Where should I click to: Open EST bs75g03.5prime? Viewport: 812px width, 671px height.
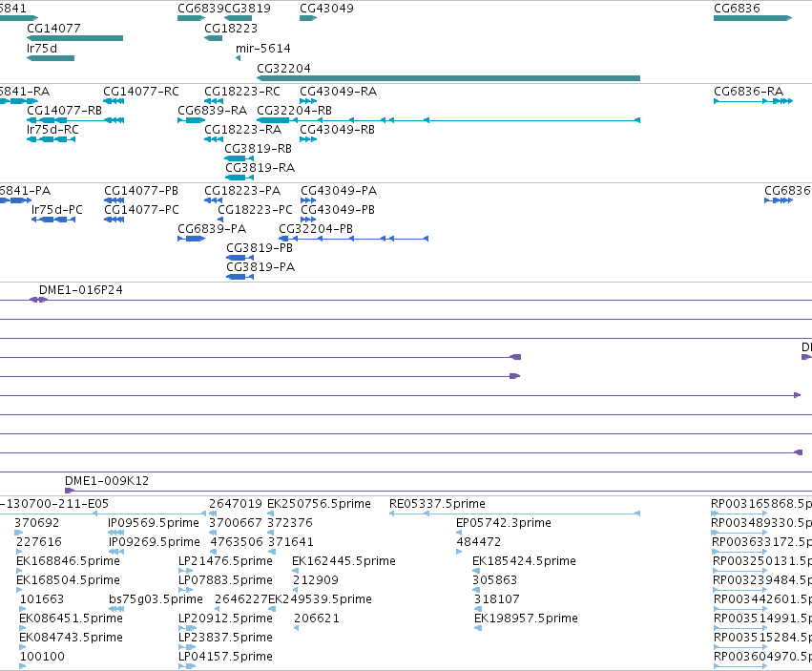[x=156, y=599]
